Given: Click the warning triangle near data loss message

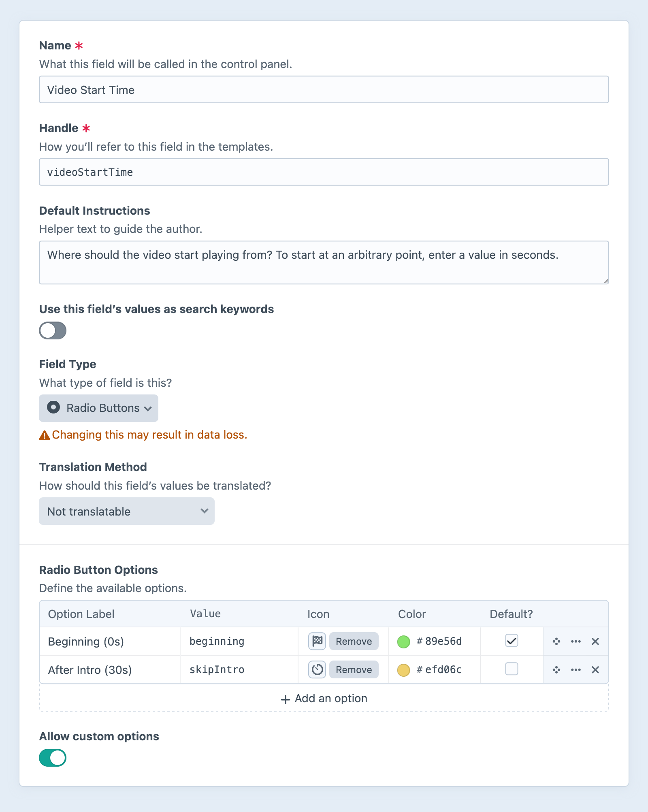Looking at the screenshot, I should 45,435.
